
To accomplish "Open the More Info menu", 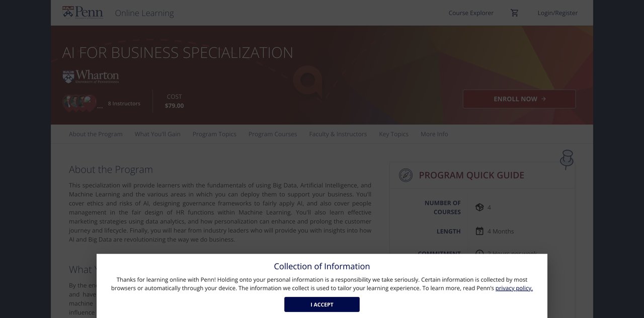I will point(434,134).
